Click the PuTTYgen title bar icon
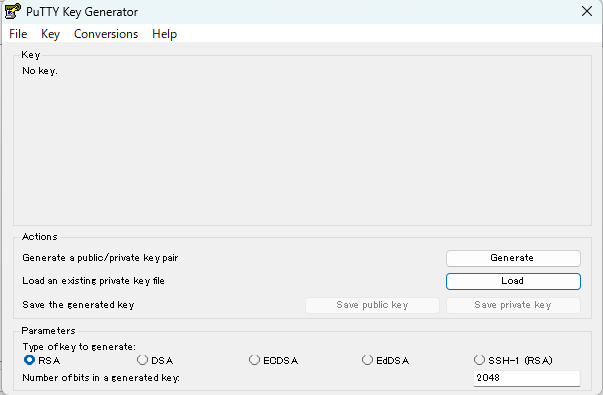Screen dimensions: 603x395 pyautogui.click(x=12, y=11)
